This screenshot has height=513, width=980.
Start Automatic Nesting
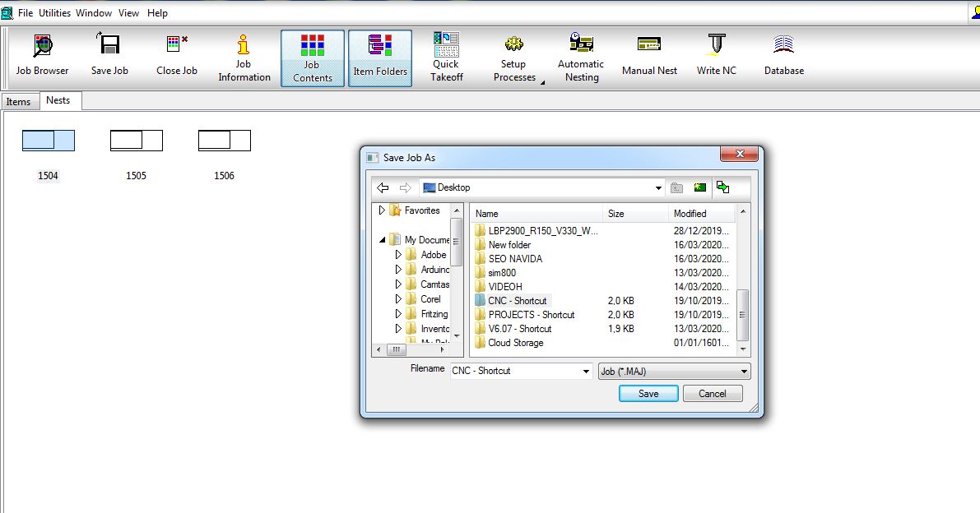coord(581,58)
